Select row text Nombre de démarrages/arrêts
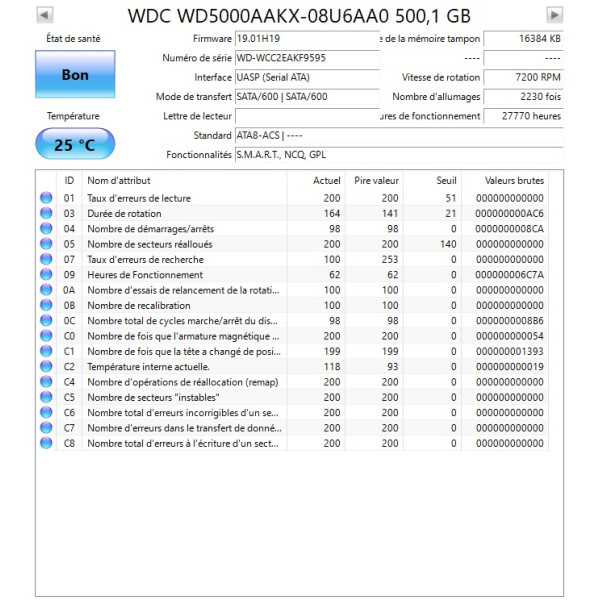 point(151,229)
